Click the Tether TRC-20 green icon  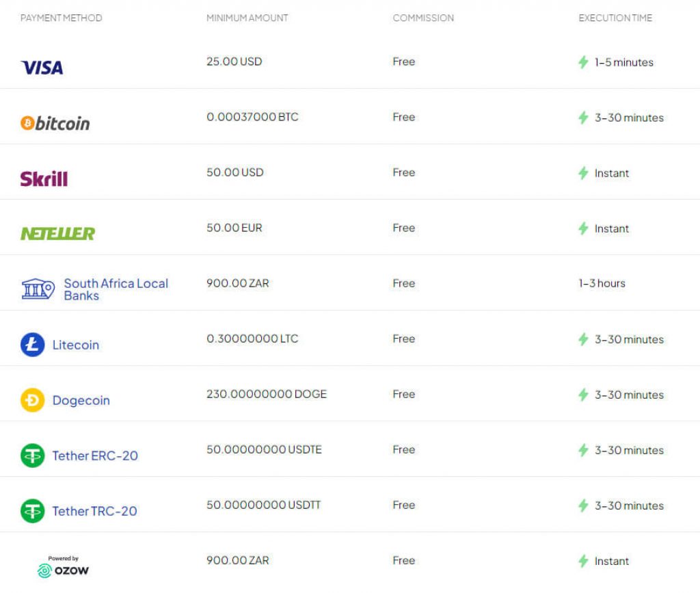click(32, 511)
